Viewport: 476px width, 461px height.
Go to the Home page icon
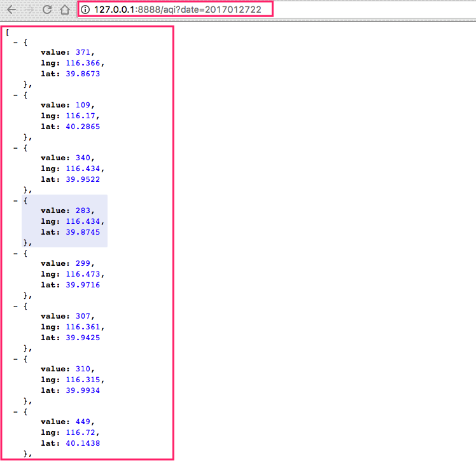coord(65,10)
